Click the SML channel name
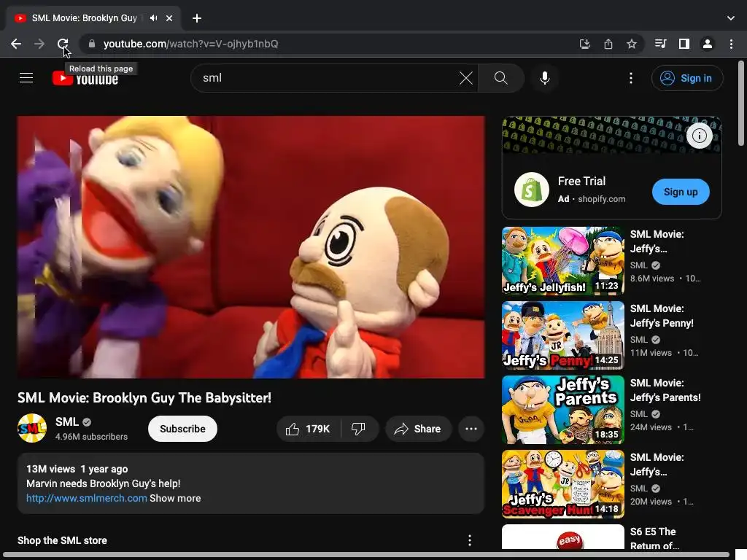Viewport: 747px width, 560px height. pyautogui.click(x=66, y=422)
